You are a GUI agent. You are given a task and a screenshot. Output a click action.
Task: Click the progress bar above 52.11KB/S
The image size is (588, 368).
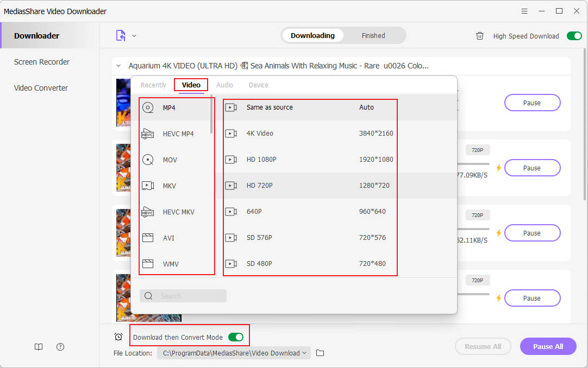473,229
